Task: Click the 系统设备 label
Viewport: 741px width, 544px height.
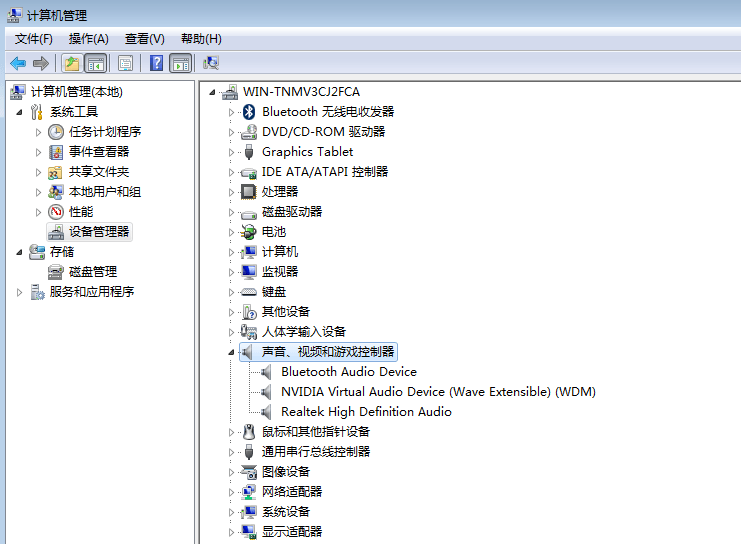Action: [286, 512]
